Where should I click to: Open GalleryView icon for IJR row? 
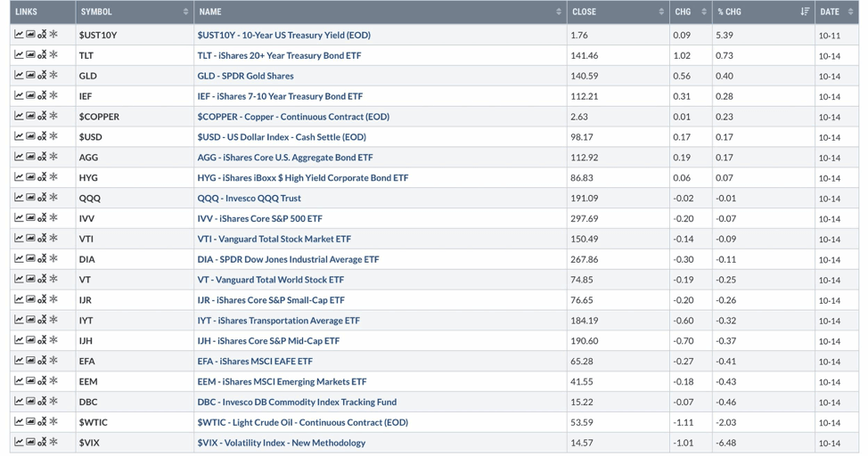30,299
